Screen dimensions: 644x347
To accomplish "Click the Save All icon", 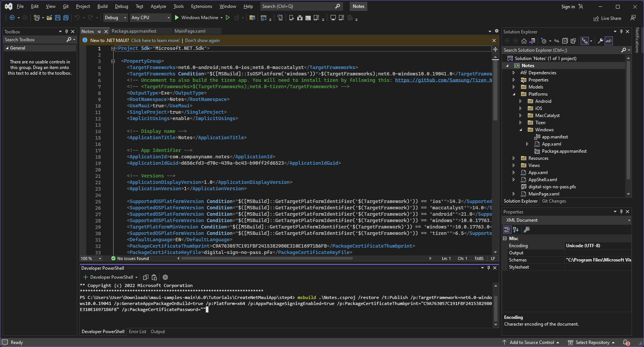I will tap(66, 18).
